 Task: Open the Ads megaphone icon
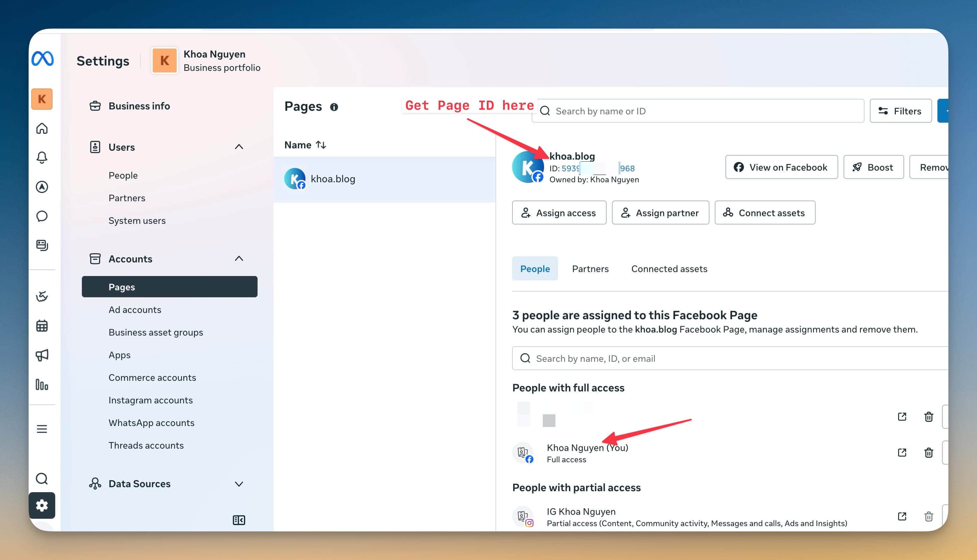click(42, 355)
